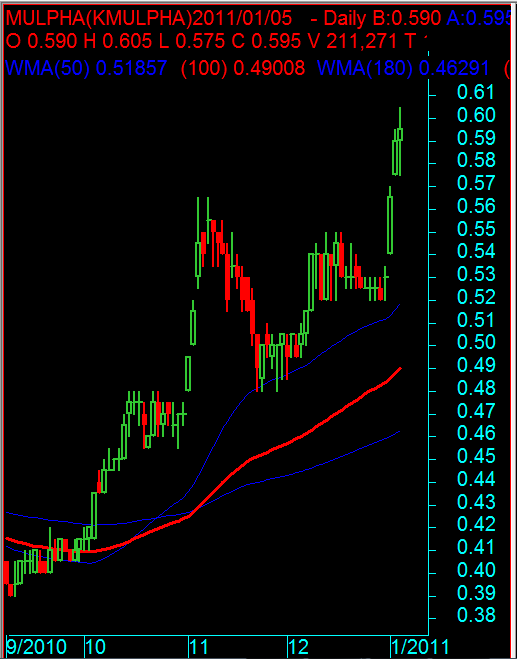Click the thick red WMA(100) line's right end
The height and width of the screenshot is (659, 517).
(400, 369)
